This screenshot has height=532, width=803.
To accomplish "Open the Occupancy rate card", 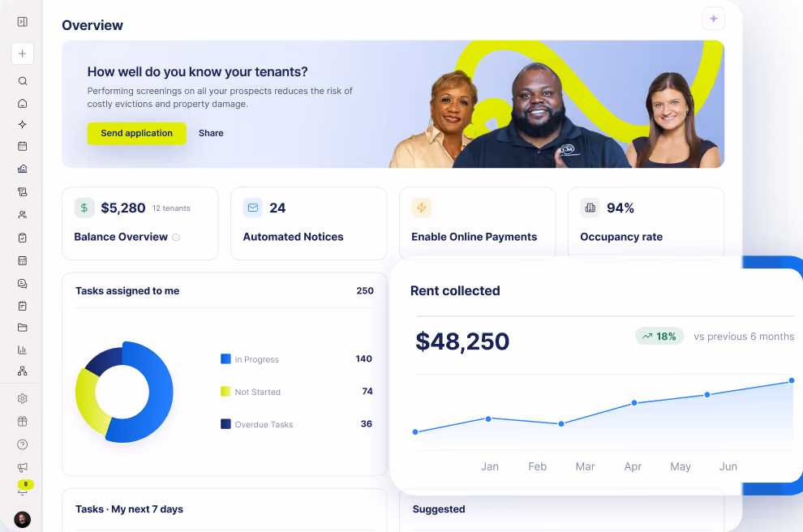I will click(x=646, y=222).
